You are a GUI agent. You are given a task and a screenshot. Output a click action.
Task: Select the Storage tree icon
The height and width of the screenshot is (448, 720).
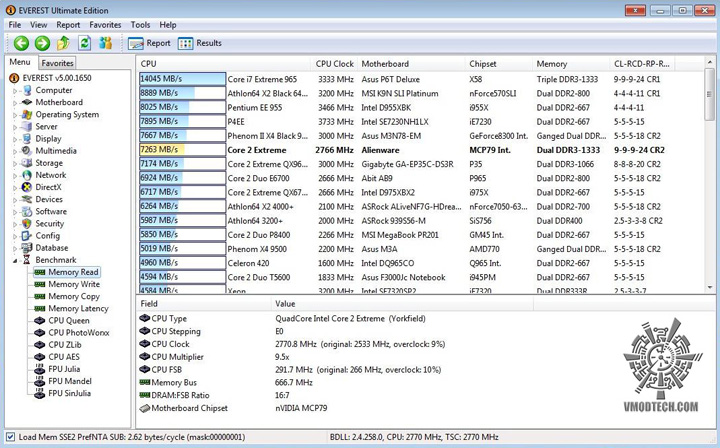(27, 163)
